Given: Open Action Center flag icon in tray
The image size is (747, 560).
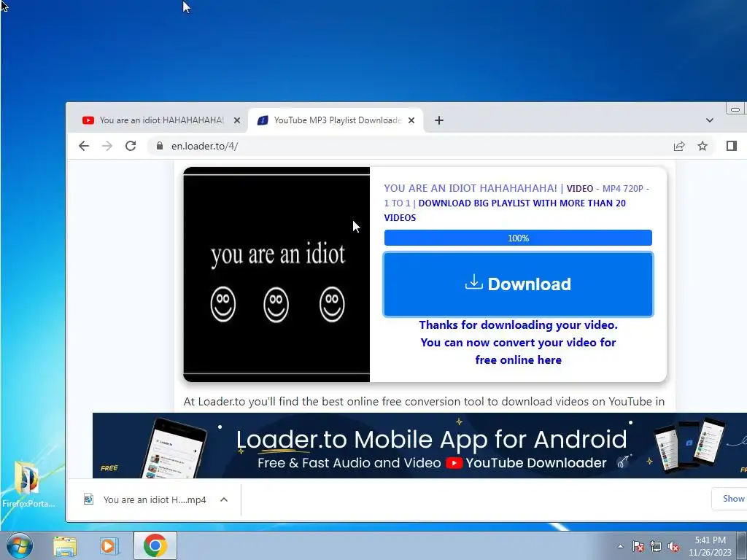Looking at the screenshot, I should (x=638, y=546).
